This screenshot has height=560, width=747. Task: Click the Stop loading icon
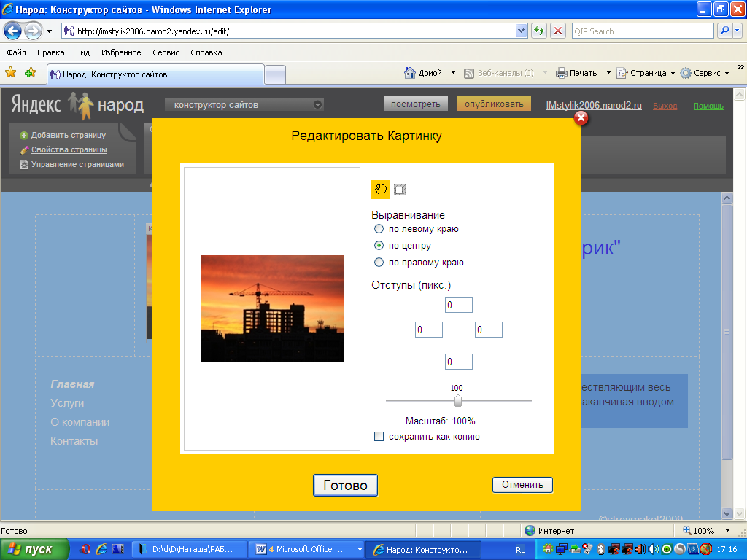[x=558, y=31]
